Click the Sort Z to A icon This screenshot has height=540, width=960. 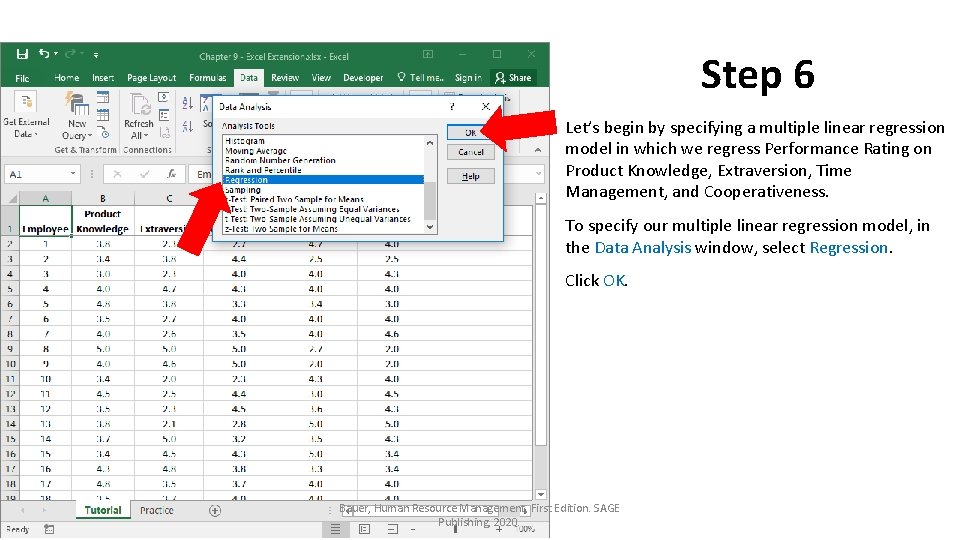(x=187, y=126)
